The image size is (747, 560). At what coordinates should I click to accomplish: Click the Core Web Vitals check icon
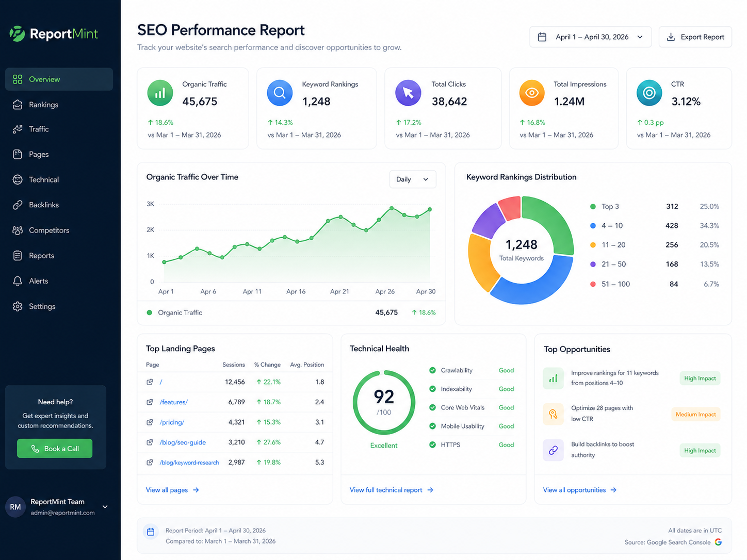click(432, 407)
